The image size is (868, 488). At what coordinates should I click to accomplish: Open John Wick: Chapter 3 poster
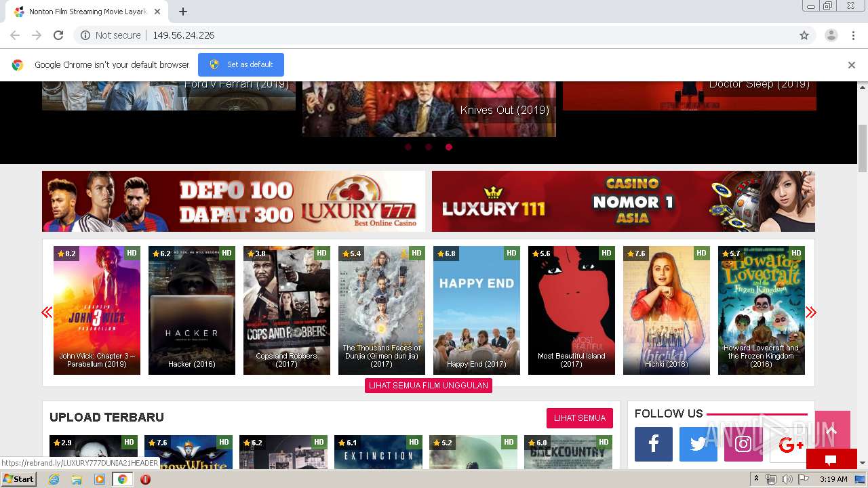[x=97, y=310]
